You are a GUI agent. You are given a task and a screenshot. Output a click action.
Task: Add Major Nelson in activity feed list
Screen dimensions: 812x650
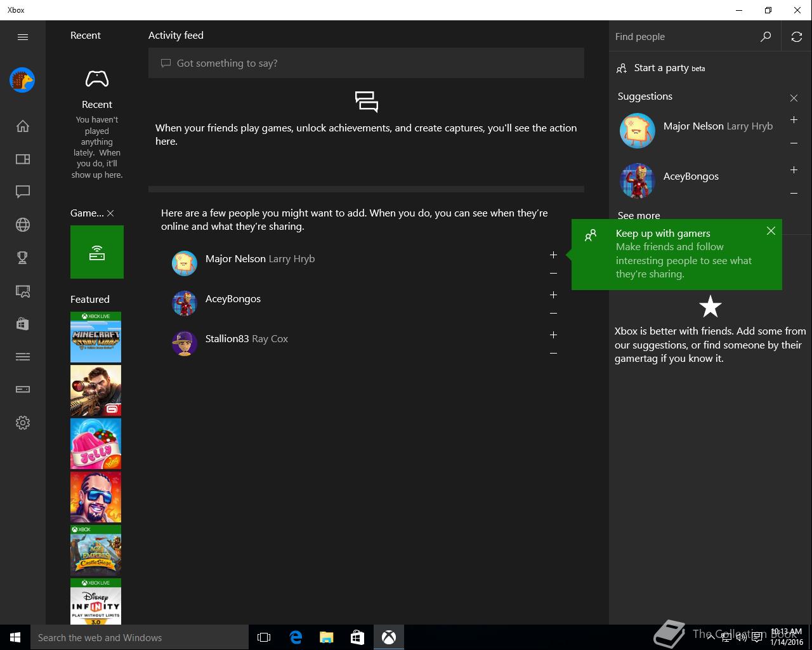click(x=553, y=255)
